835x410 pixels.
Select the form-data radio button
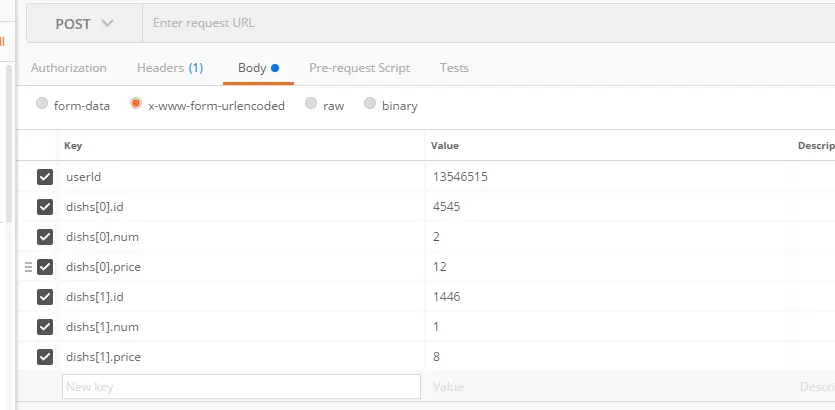pyautogui.click(x=42, y=103)
